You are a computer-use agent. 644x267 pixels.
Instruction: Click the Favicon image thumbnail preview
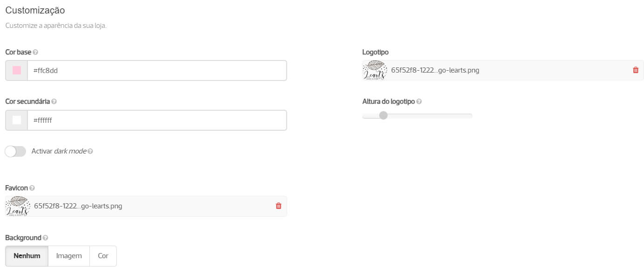coord(18,206)
